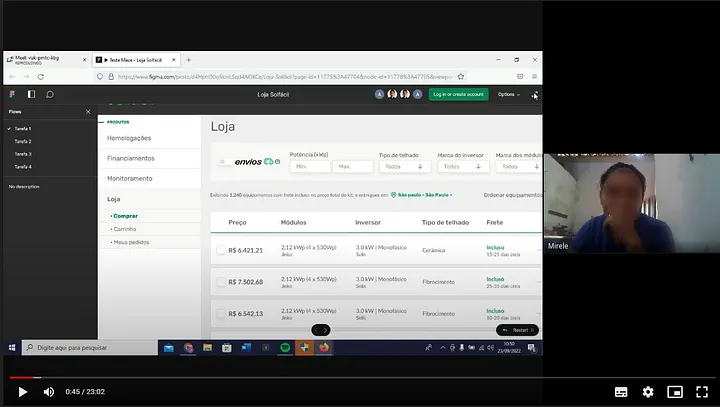Click the Mirele webcam thumbnail
Viewport: 720px width, 407px height.
click(x=632, y=204)
